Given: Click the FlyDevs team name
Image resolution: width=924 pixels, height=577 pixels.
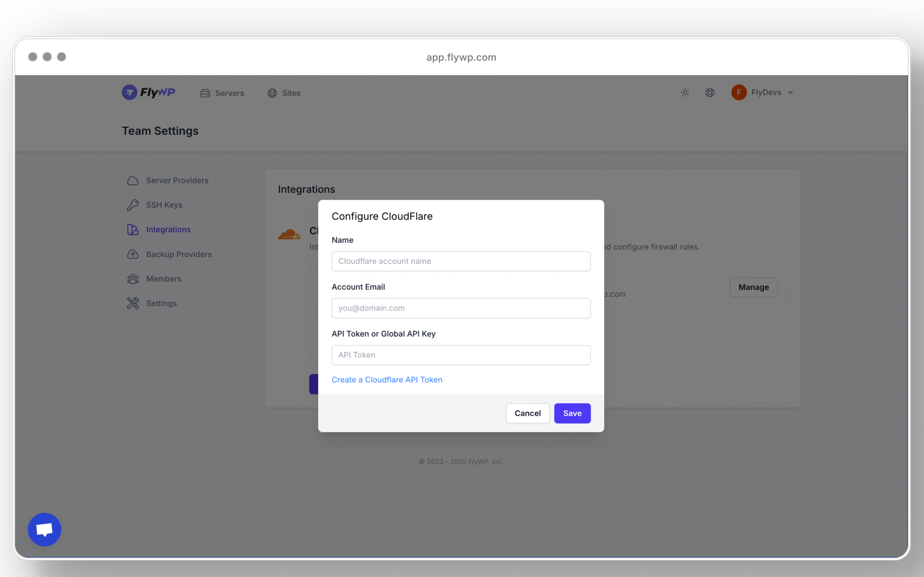Looking at the screenshot, I should [766, 92].
